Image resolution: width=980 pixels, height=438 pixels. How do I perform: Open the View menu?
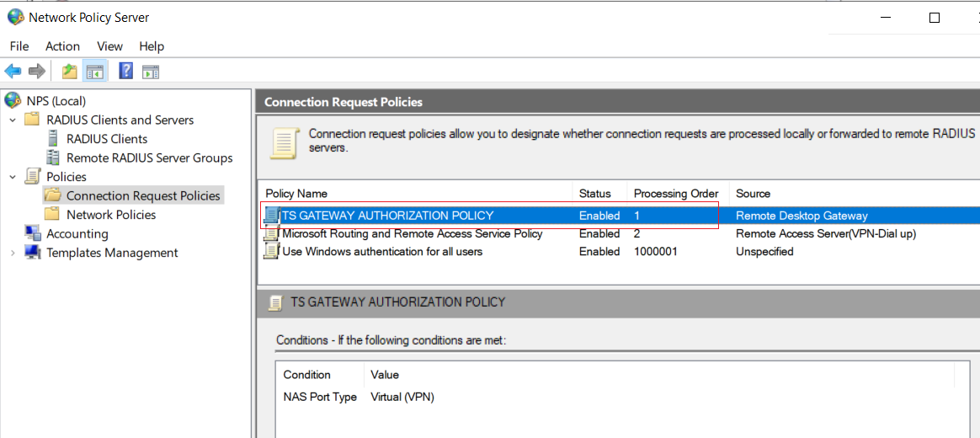110,46
